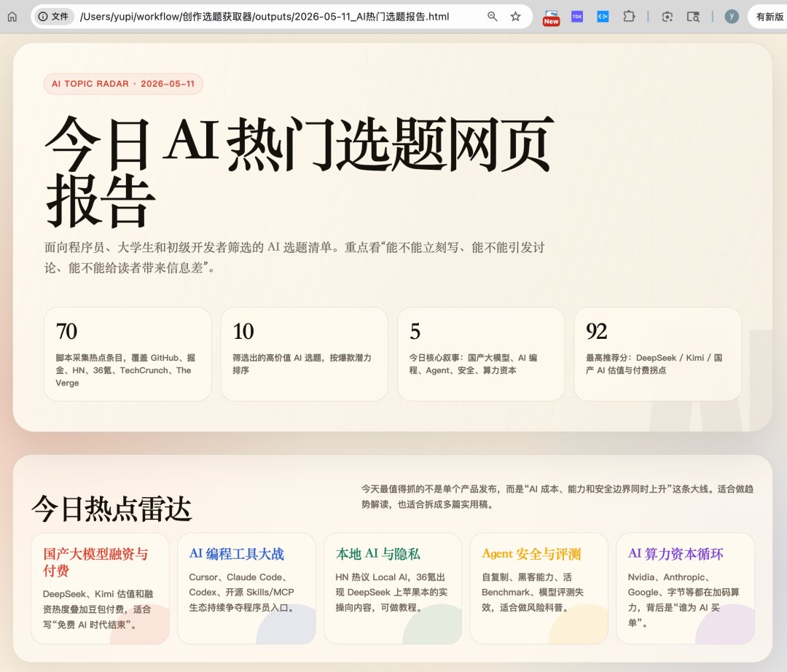The image size is (787, 672).
Task: Select the stat card showing 92
Action: [657, 353]
